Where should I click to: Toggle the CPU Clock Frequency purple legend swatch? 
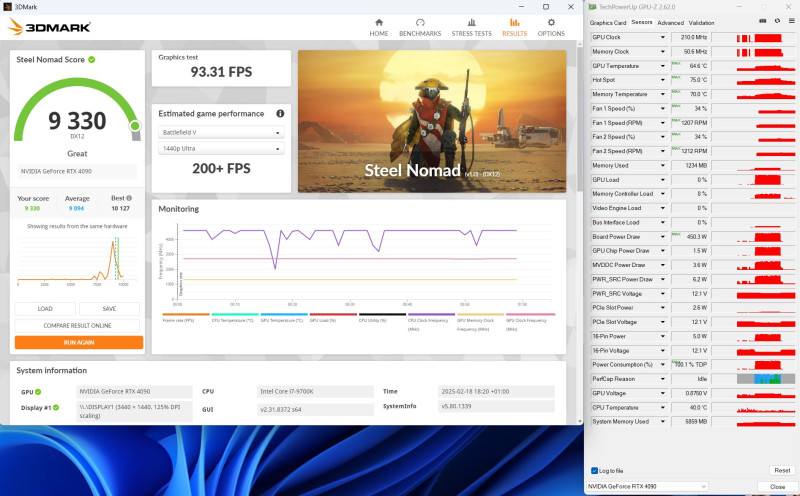tap(431, 314)
